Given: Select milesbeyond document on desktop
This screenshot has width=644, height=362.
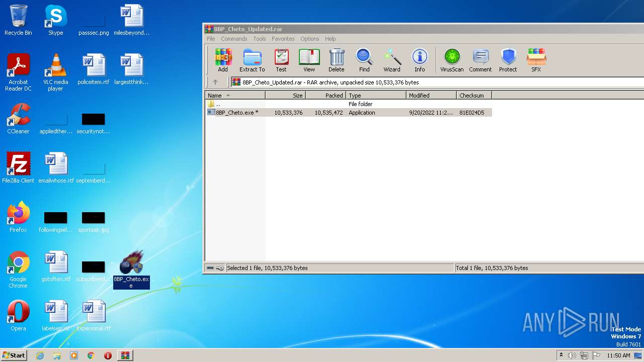Looking at the screenshot, I should coord(131,20).
